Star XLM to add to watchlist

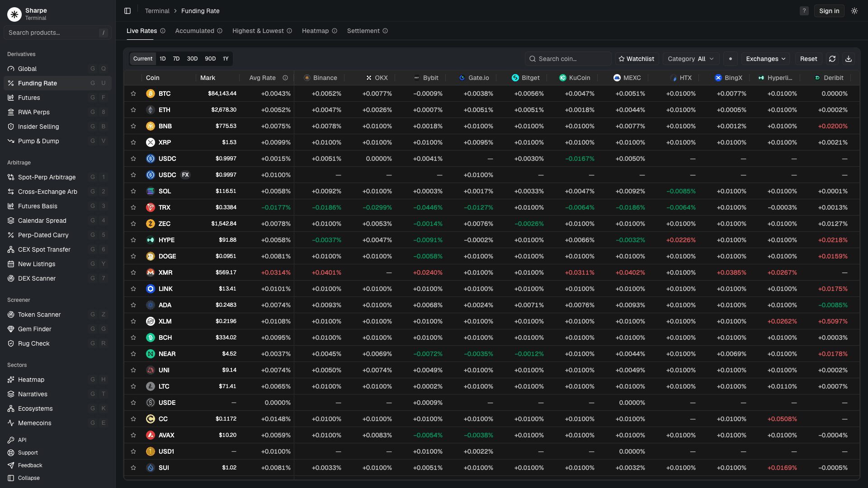point(133,321)
